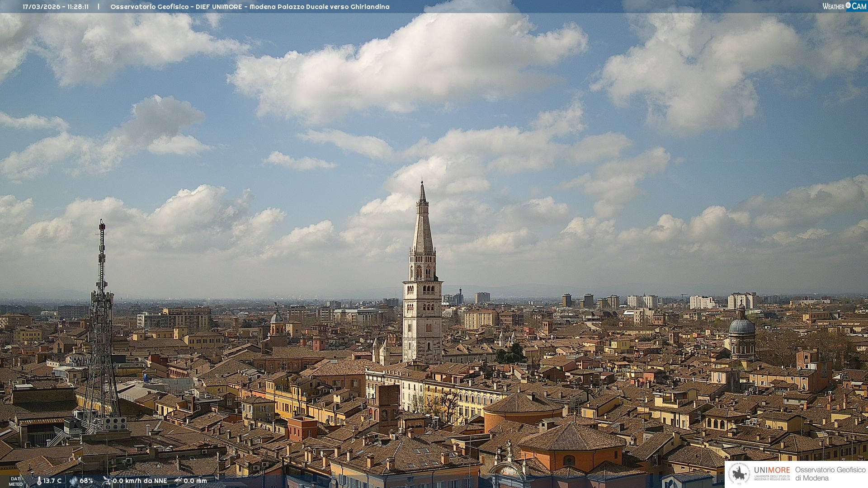Click the rain umbrella precipitation icon
Screen dimensions: 868x488
(x=178, y=481)
